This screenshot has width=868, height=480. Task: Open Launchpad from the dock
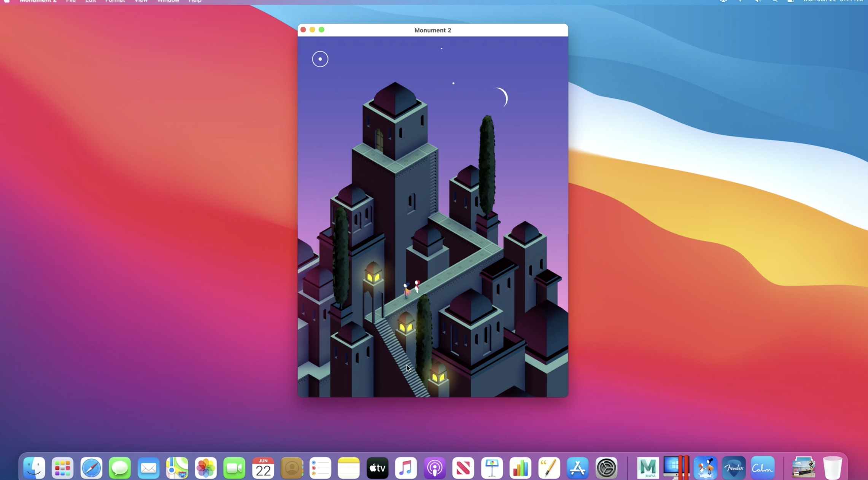[62, 467]
